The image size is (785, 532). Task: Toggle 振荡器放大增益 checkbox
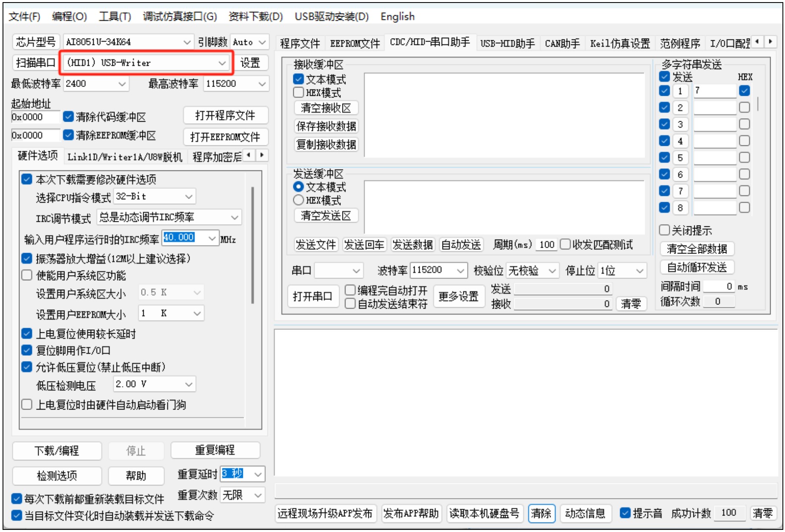[27, 258]
